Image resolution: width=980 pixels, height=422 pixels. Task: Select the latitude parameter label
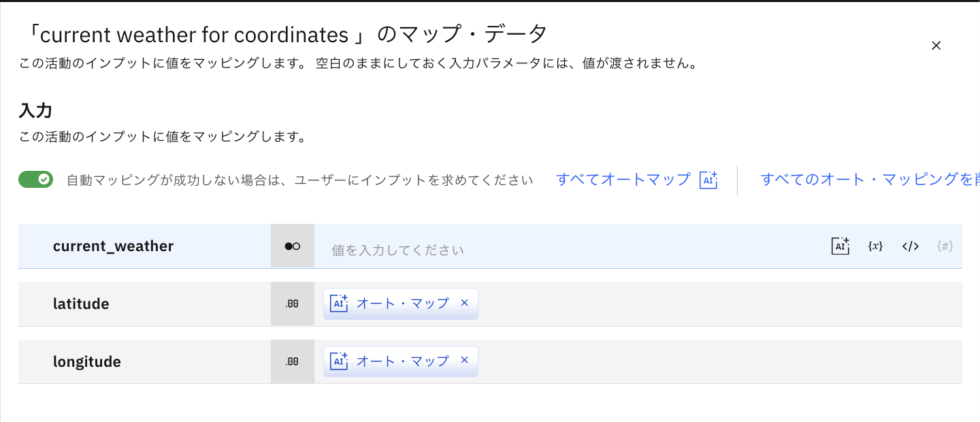point(81,304)
